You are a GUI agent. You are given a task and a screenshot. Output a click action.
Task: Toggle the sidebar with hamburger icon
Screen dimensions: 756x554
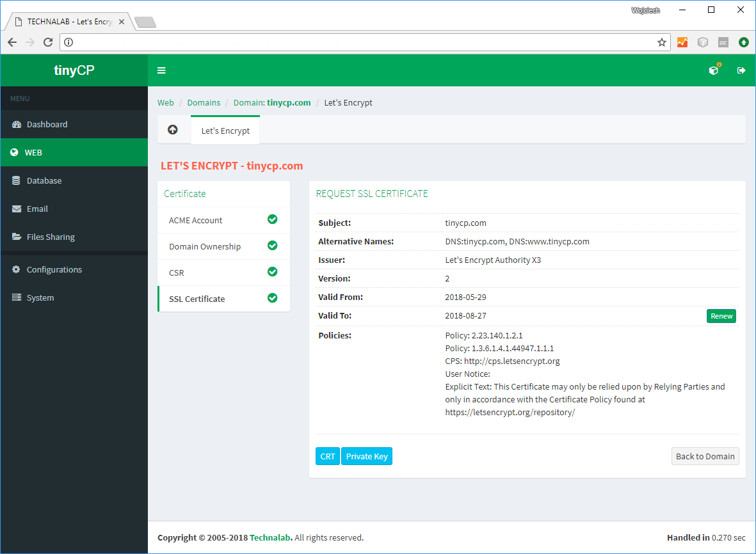click(161, 70)
